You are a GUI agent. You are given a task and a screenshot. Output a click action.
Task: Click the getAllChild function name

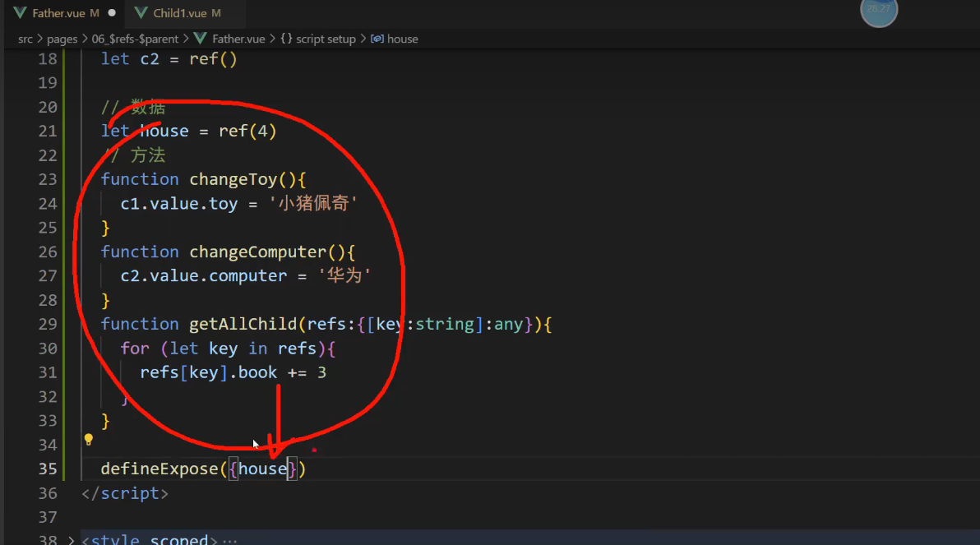[243, 325]
